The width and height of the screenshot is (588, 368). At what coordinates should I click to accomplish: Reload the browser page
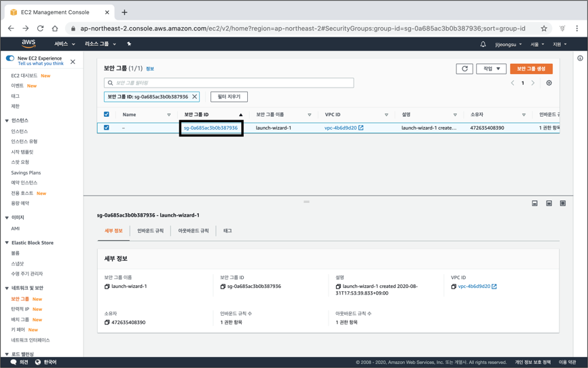tap(40, 28)
